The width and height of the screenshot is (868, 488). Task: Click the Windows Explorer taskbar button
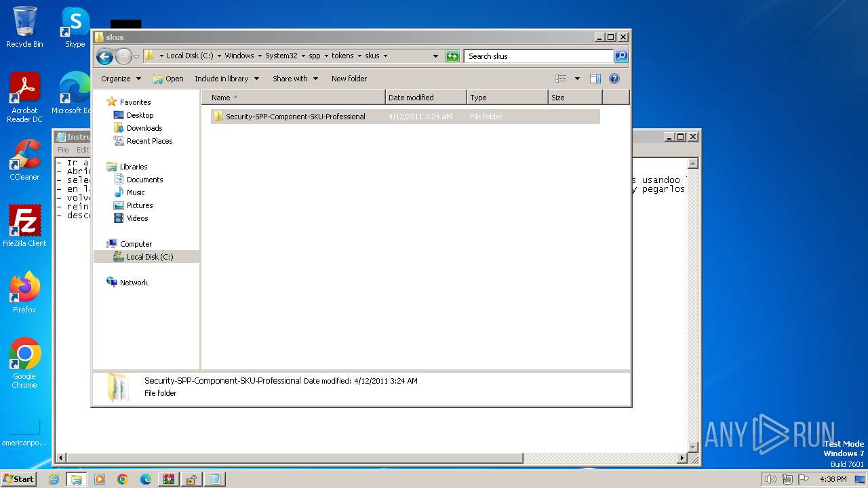pos(77,479)
